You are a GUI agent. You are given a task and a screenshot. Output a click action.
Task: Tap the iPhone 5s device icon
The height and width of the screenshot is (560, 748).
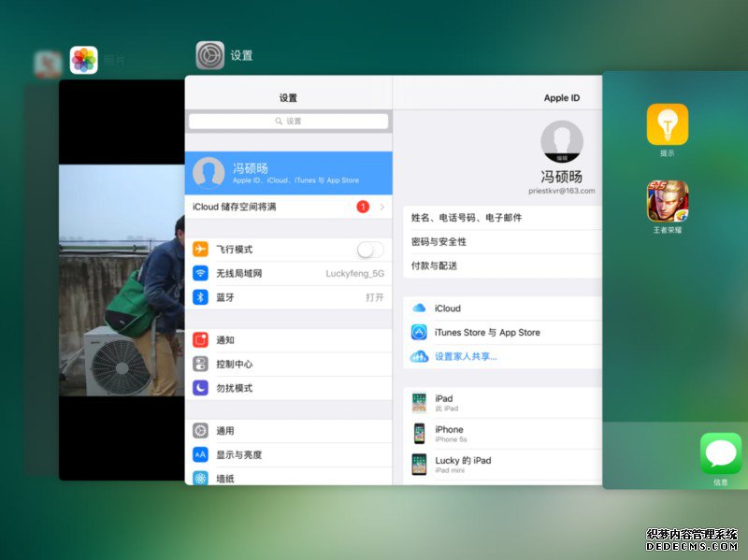(x=419, y=434)
